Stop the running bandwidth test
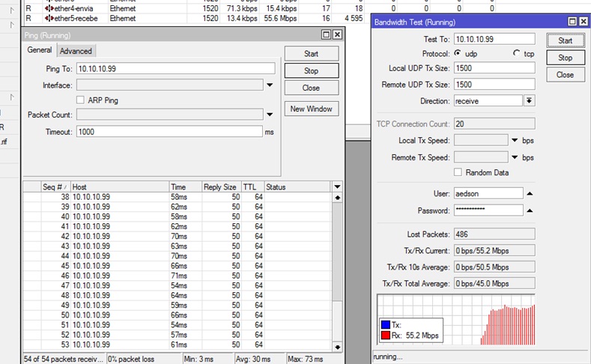This screenshot has height=364, width=591. coord(566,58)
